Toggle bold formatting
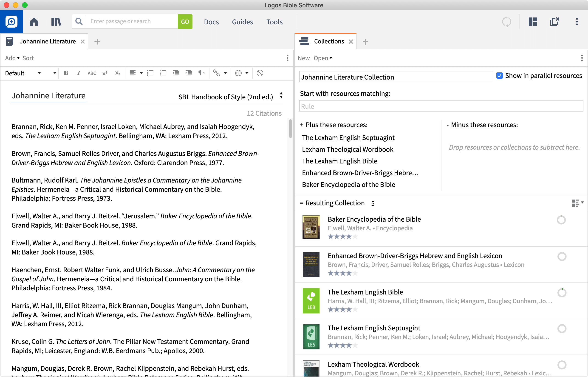 [x=66, y=73]
